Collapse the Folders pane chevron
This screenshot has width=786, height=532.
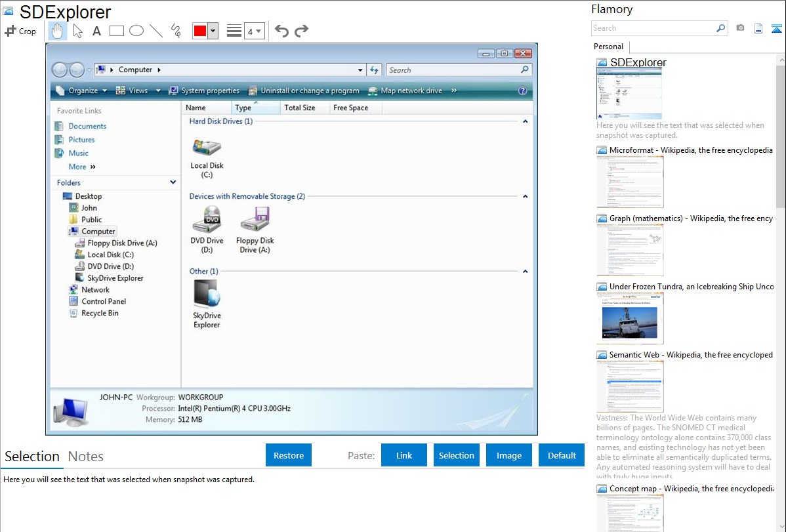tap(173, 182)
